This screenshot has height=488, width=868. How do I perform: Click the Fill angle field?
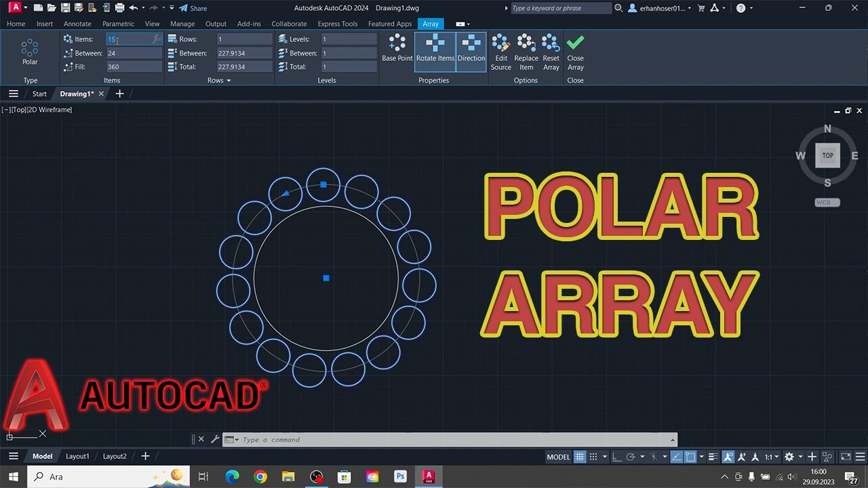(x=134, y=66)
